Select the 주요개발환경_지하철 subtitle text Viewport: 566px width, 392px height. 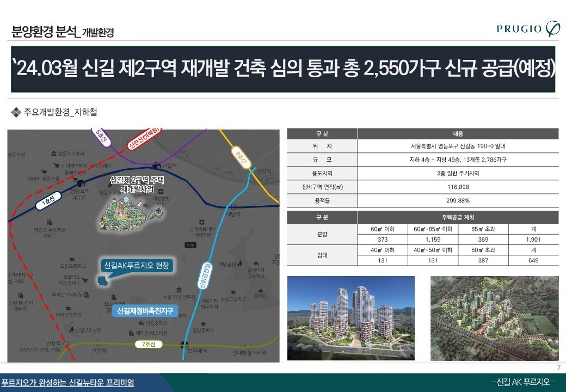pyautogui.click(x=60, y=112)
